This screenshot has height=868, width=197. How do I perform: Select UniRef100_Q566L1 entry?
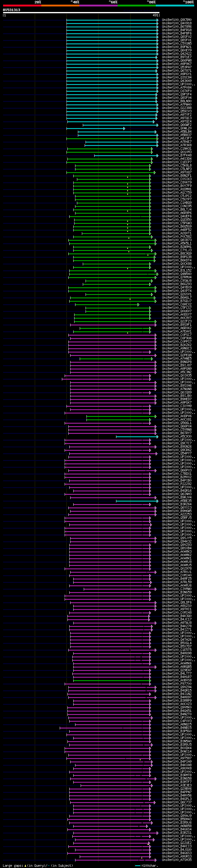click(x=176, y=423)
